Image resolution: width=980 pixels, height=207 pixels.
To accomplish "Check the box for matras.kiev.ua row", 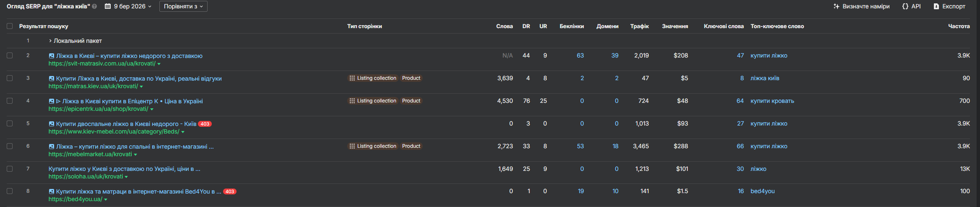I will point(10,78).
